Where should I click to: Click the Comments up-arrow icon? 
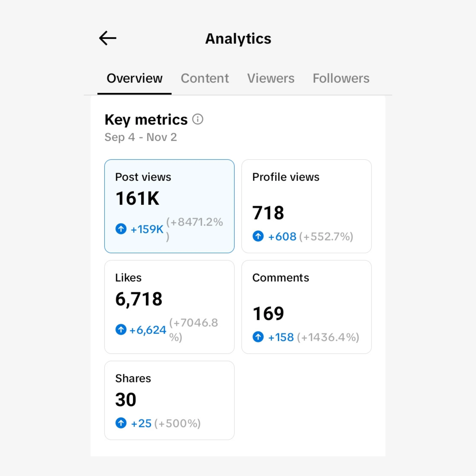[x=258, y=337]
